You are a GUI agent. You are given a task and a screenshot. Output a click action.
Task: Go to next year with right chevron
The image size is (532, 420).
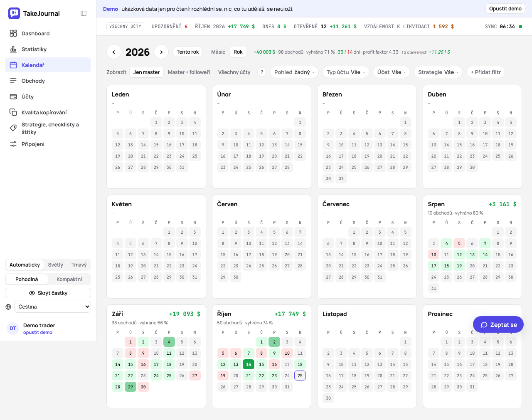161,52
